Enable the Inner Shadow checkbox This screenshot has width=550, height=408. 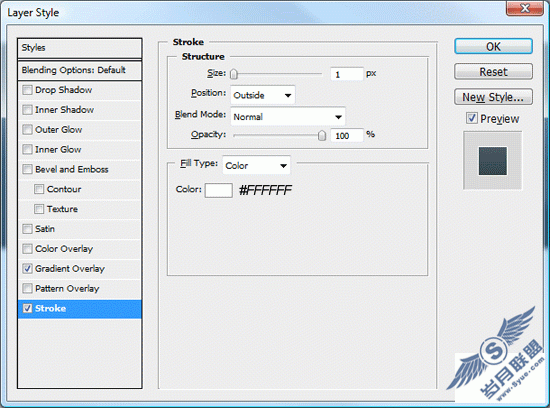27,110
